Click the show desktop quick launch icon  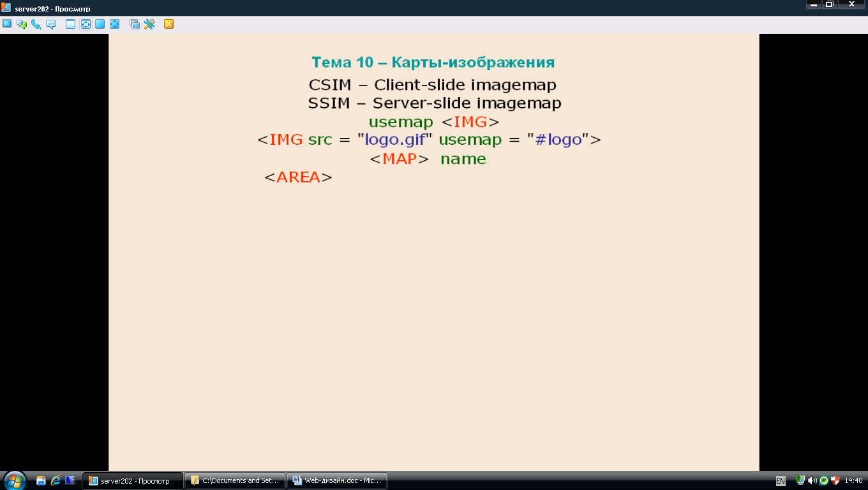coord(41,480)
